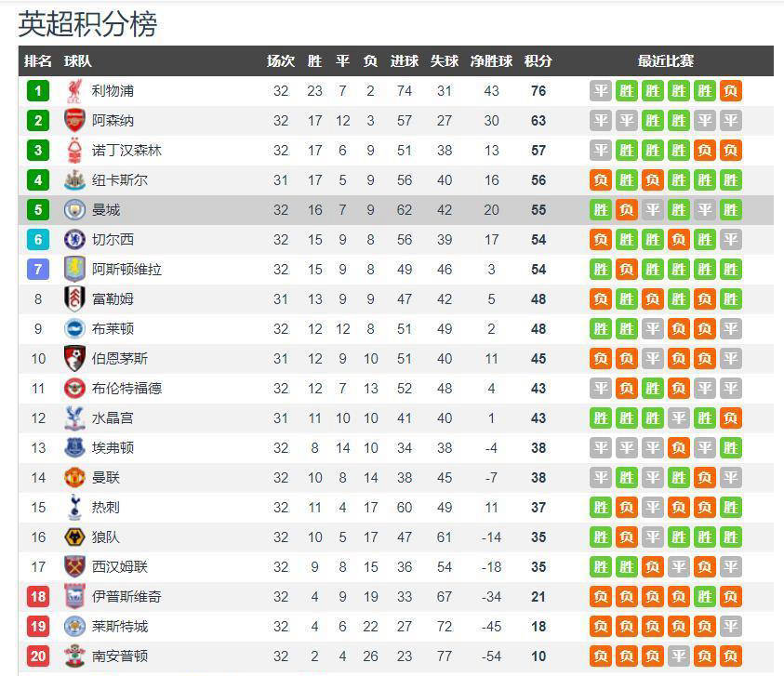The height and width of the screenshot is (676, 784).
Task: Click the Manchester United (曼联) crest icon
Action: [x=74, y=478]
